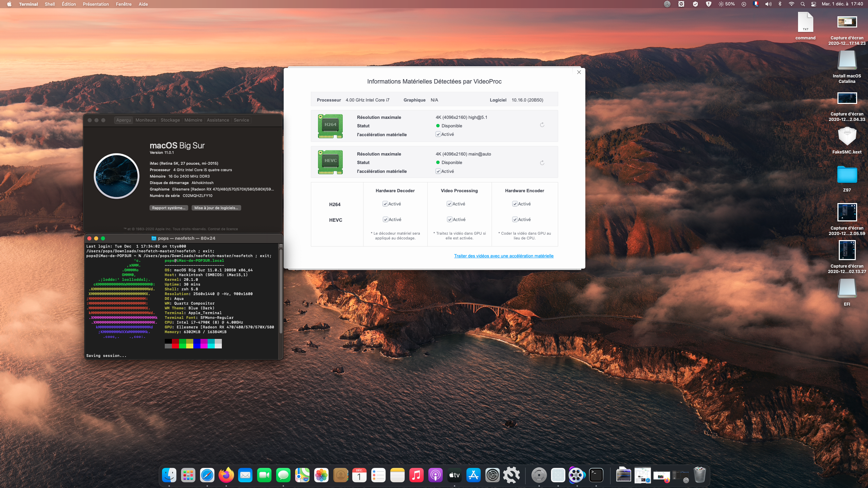Select the Mémoire tab

tap(193, 120)
